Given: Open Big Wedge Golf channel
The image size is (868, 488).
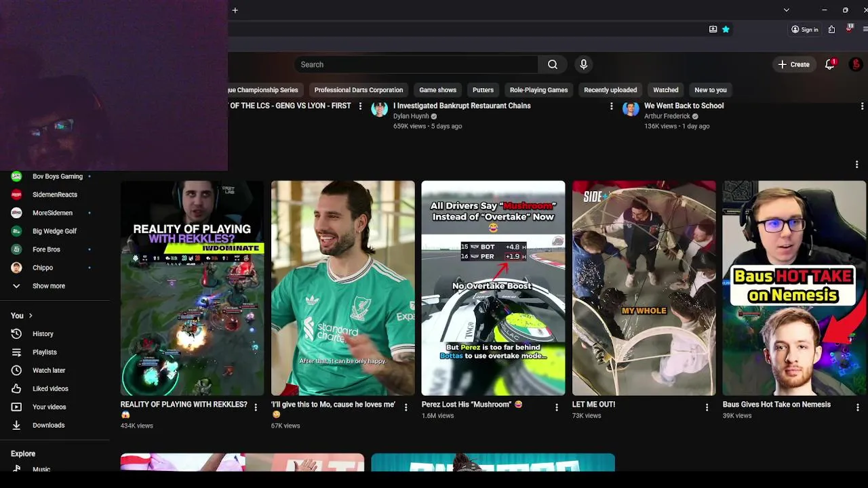Looking at the screenshot, I should coord(54,231).
